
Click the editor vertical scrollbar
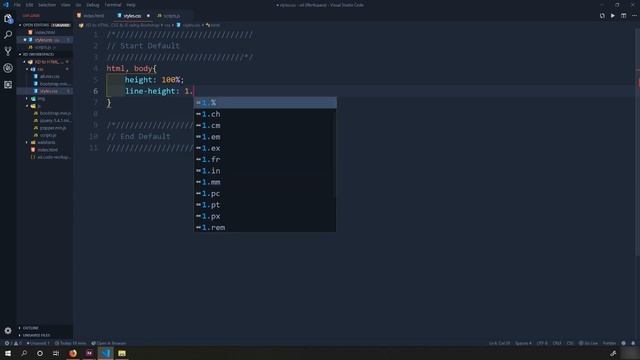pyautogui.click(x=637, y=143)
